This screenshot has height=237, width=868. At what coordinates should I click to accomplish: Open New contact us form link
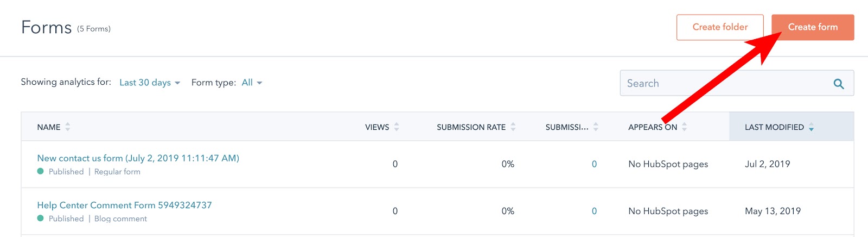click(x=138, y=158)
